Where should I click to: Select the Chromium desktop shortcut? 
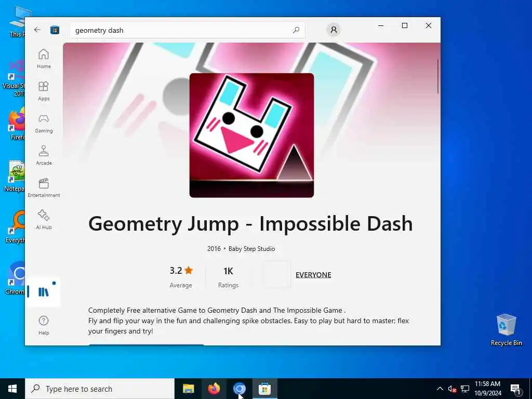(x=15, y=277)
